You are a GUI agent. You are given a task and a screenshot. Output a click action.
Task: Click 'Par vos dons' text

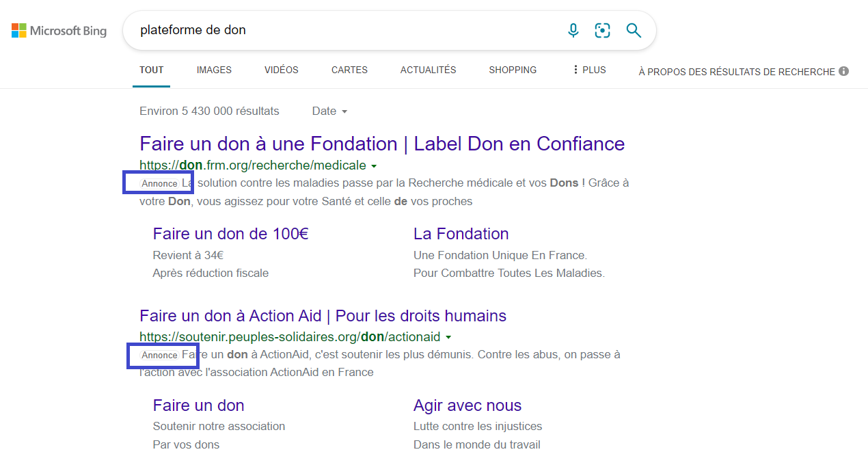[187, 444]
